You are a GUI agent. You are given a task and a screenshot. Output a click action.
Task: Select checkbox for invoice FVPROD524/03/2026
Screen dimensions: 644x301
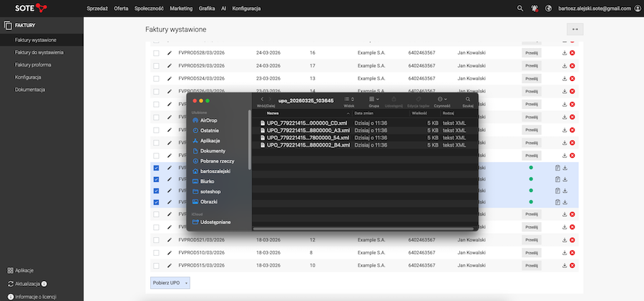[x=156, y=79]
